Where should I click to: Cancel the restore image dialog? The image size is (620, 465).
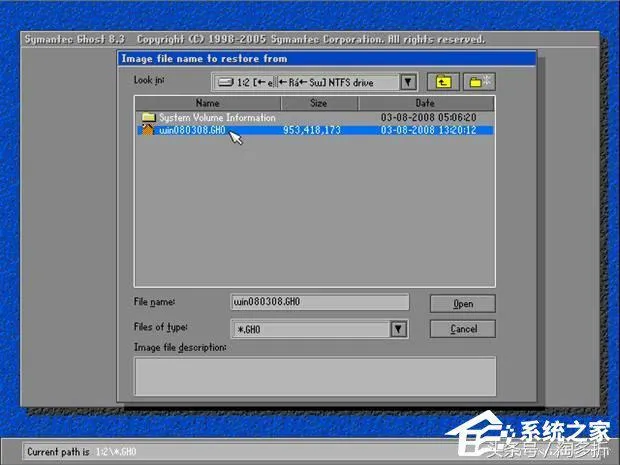[x=462, y=329]
